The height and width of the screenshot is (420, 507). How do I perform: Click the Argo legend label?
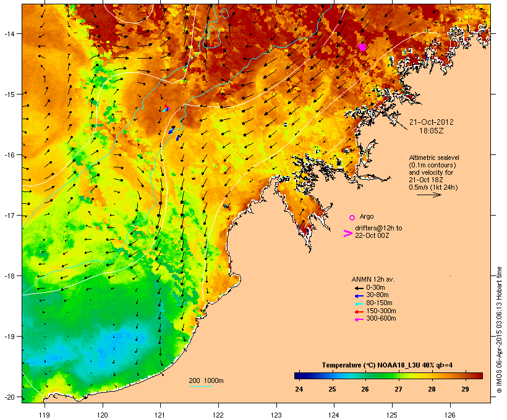coord(367,216)
